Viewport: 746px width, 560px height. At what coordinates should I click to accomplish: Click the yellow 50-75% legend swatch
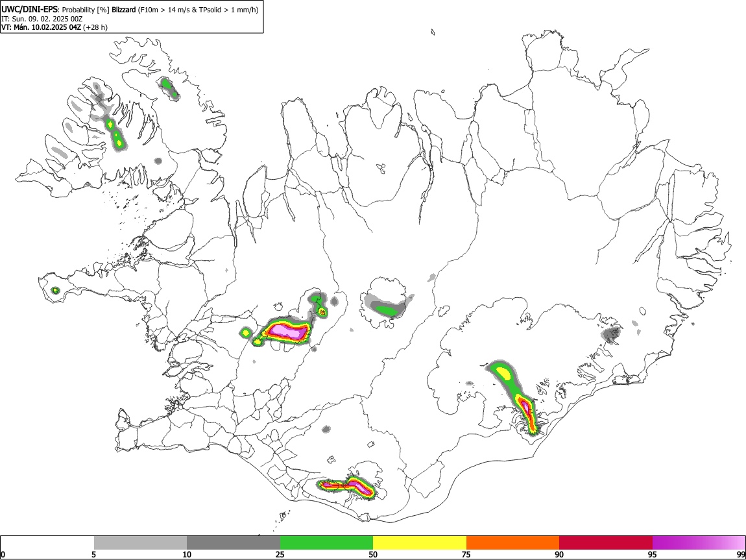420,543
